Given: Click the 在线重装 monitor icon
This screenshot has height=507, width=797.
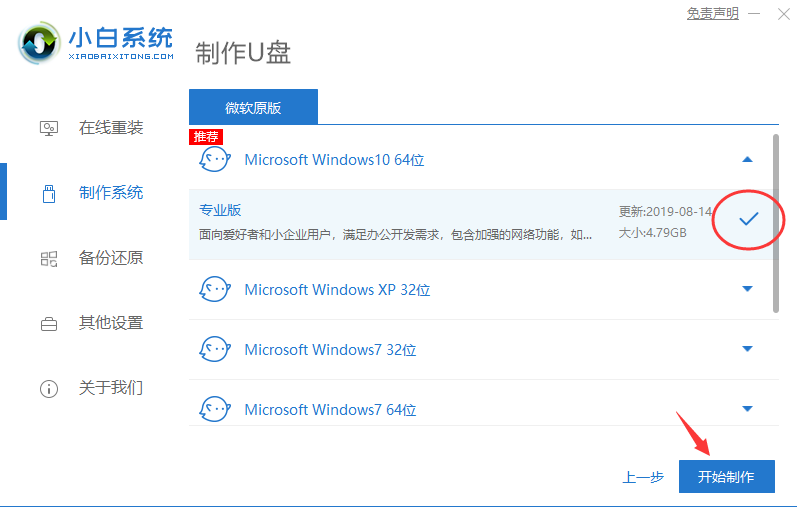Looking at the screenshot, I should (49, 128).
